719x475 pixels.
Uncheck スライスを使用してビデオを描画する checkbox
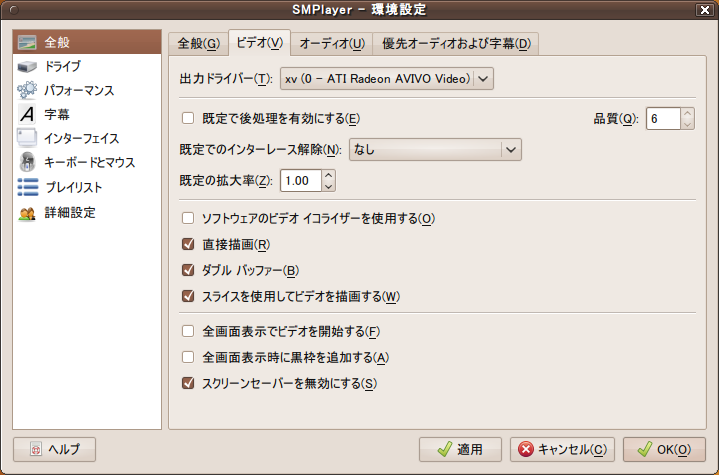tap(188, 296)
